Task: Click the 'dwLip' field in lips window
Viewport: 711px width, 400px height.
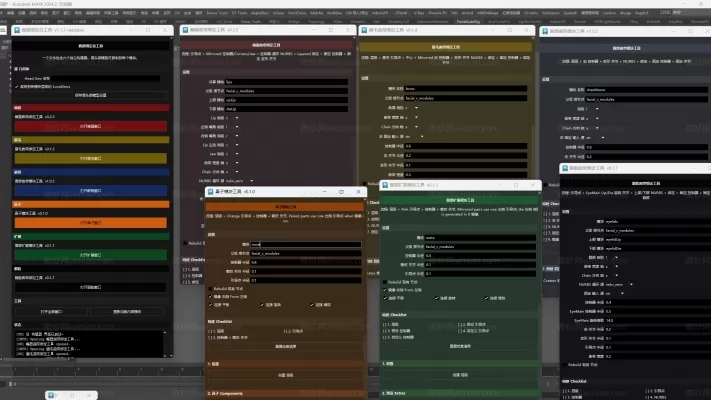Action: [286, 109]
